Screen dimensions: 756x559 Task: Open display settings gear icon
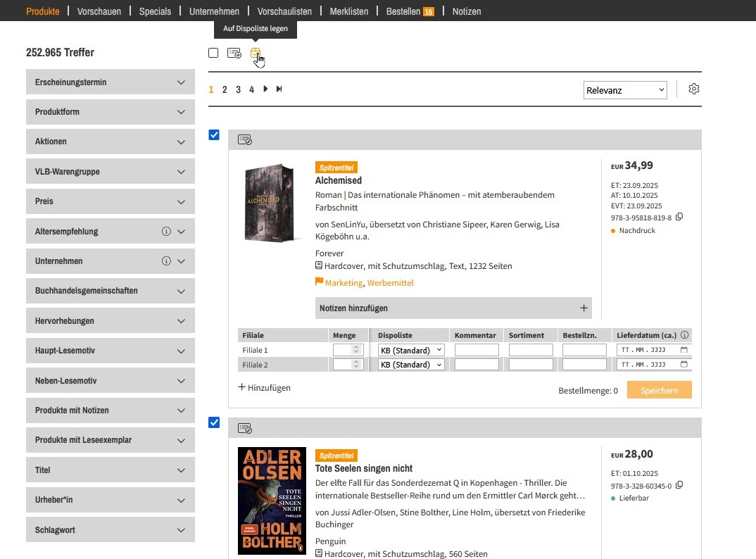tap(694, 89)
